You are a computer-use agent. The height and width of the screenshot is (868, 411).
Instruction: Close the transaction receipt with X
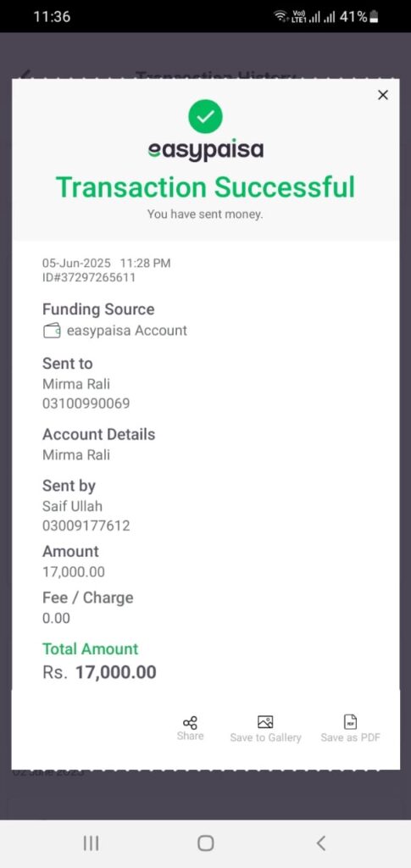[383, 95]
